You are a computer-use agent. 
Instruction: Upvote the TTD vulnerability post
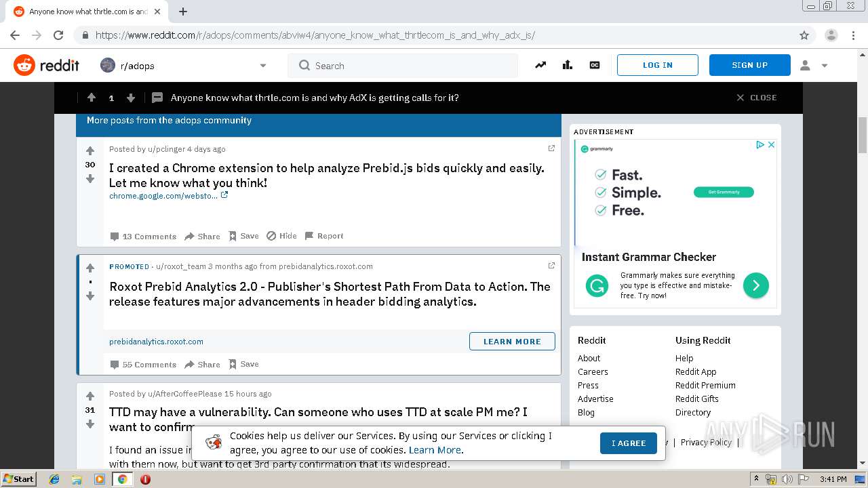(90, 396)
